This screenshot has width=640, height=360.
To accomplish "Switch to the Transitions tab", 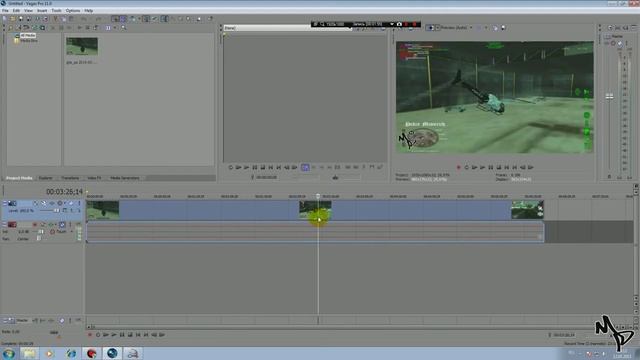I will tap(70, 178).
